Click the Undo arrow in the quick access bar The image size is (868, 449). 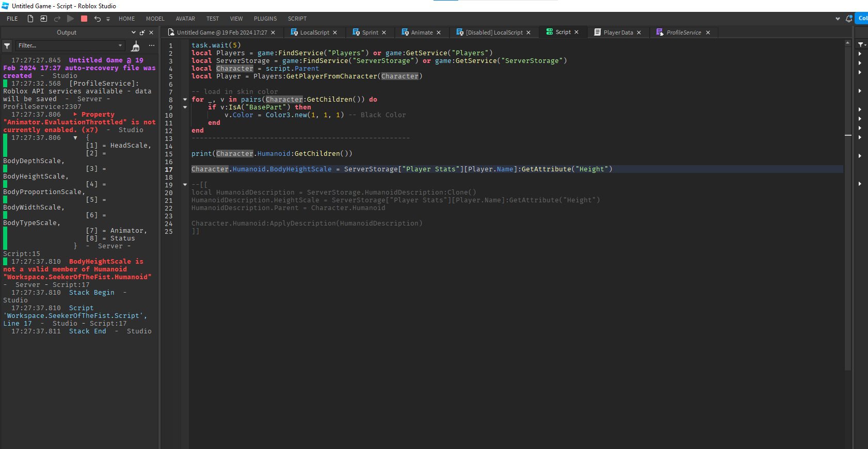(97, 19)
